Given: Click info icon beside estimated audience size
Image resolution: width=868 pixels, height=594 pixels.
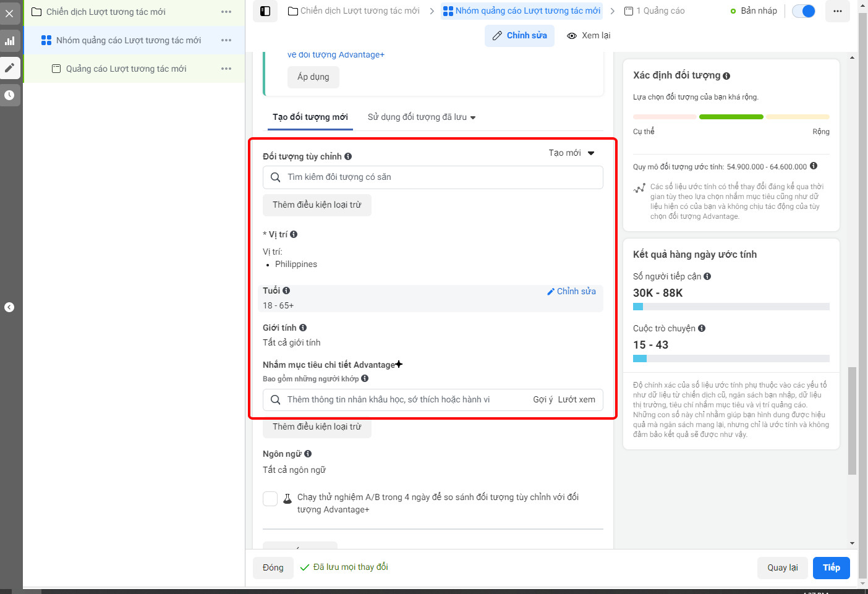Looking at the screenshot, I should (x=814, y=166).
